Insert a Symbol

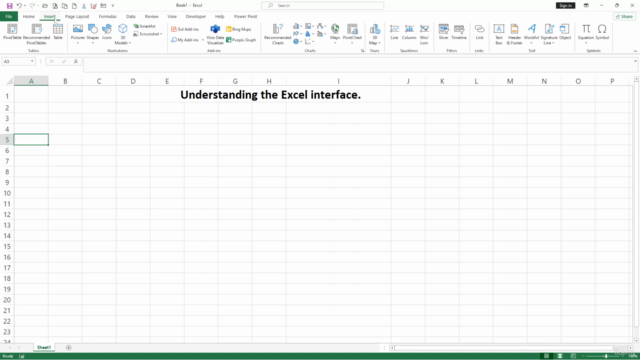click(x=602, y=32)
